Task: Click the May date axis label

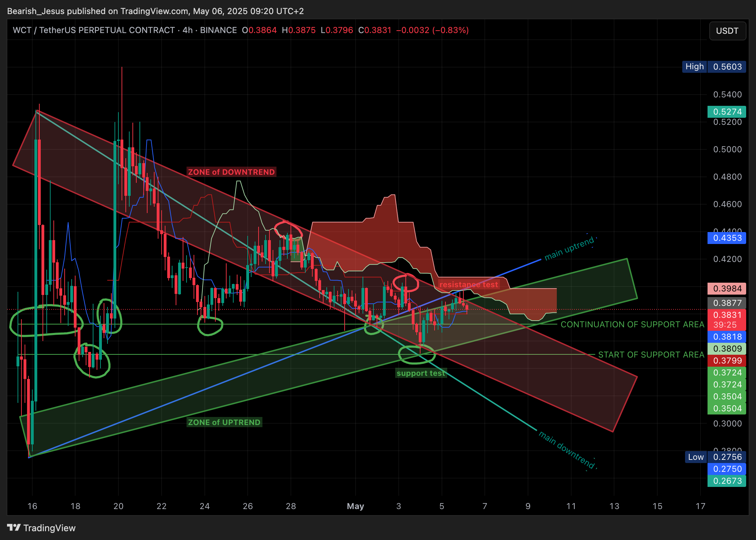Action: (x=355, y=506)
